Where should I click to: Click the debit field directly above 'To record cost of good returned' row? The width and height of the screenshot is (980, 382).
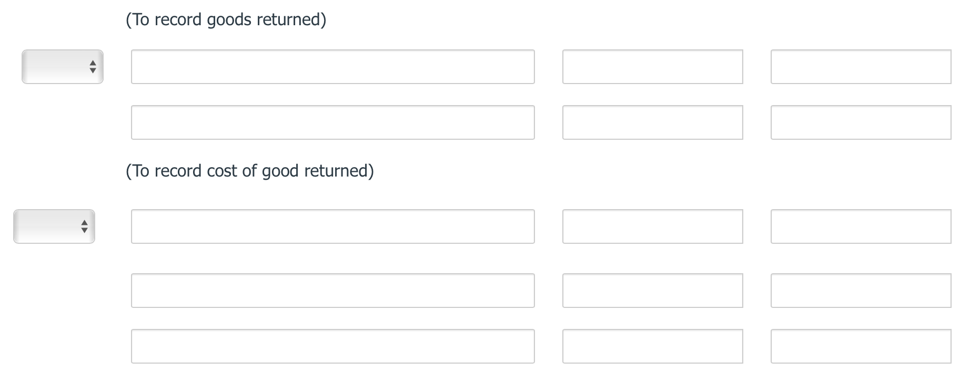(652, 122)
